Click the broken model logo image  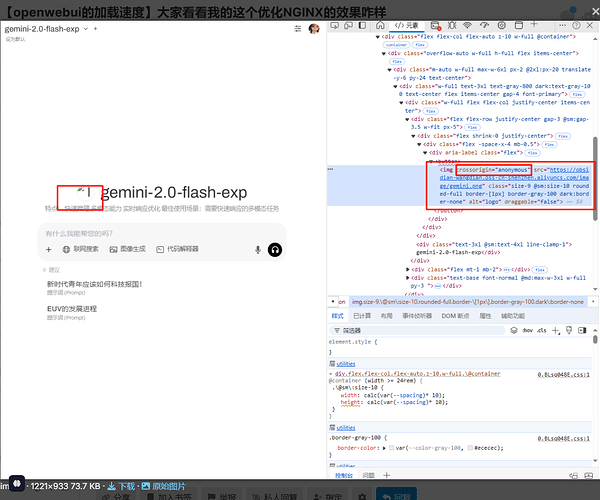point(85,193)
